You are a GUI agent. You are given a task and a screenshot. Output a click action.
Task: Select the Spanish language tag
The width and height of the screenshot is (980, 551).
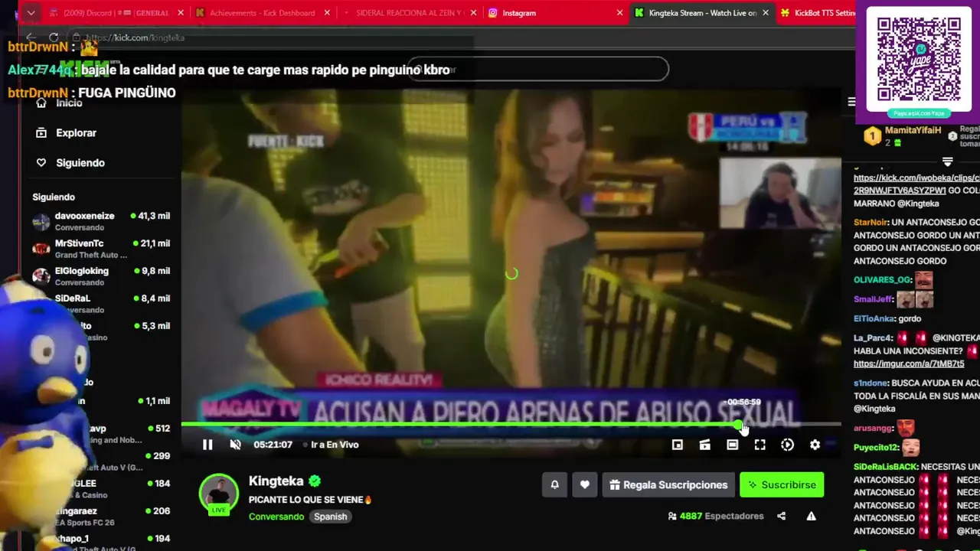[331, 517]
